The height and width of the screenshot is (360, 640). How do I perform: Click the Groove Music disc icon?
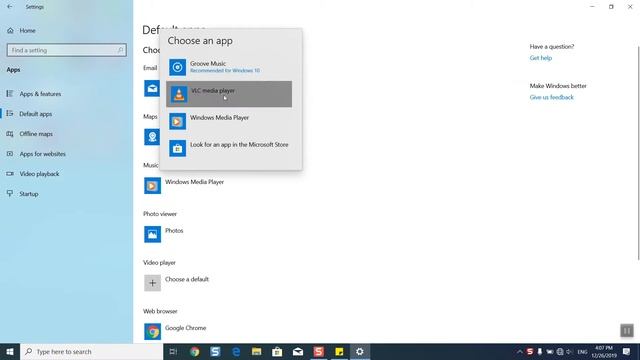(x=178, y=67)
